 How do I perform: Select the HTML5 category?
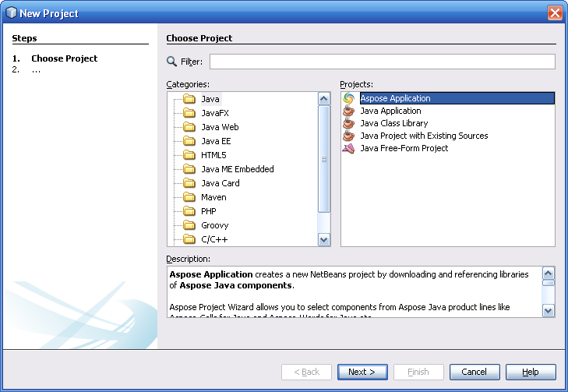[x=213, y=155]
